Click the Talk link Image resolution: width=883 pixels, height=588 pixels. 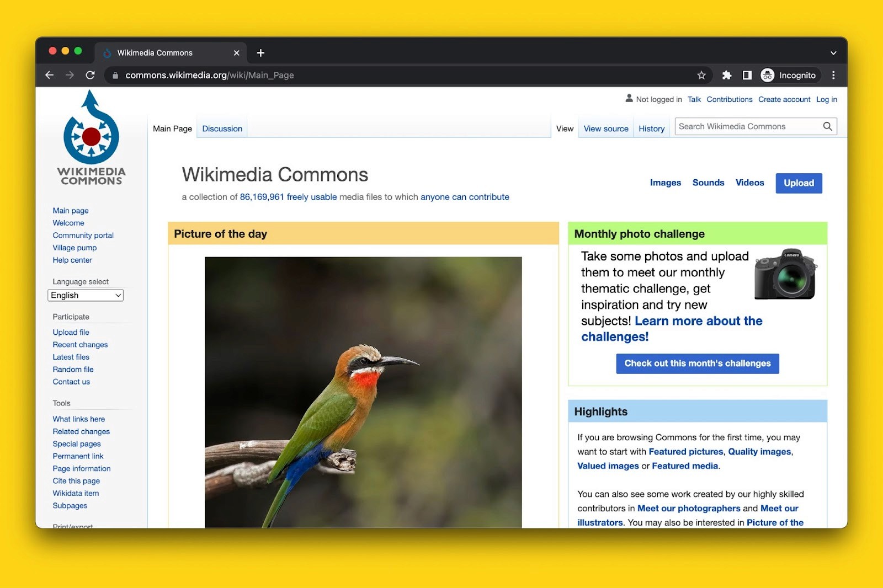694,99
